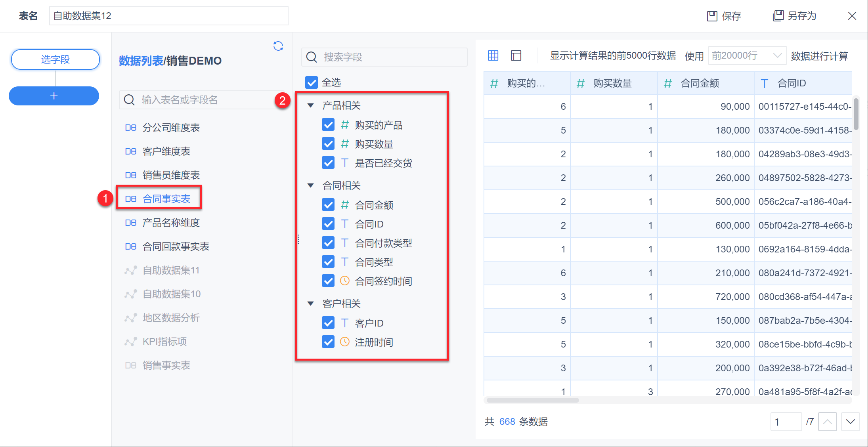
Task: Go to previous preview page arrow
Action: coord(827,422)
